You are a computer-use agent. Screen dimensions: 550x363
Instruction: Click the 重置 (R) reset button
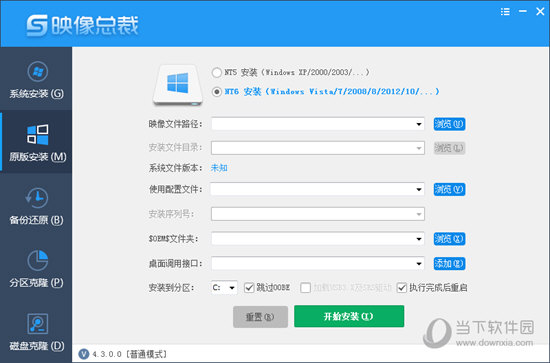tap(260, 317)
